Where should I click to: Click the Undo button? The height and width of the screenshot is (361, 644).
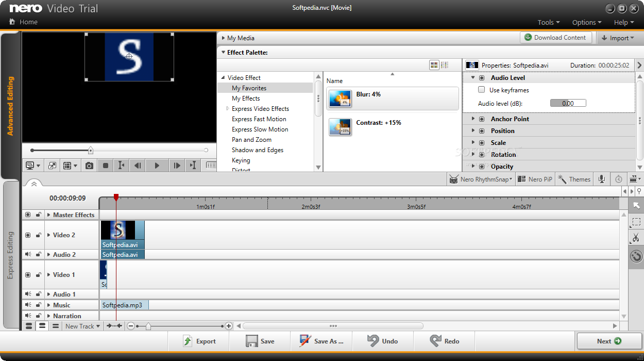pyautogui.click(x=383, y=341)
